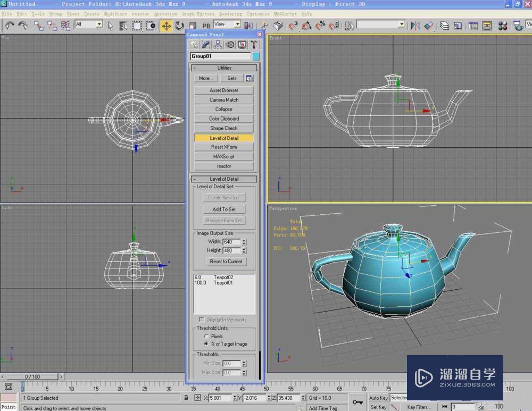Activate the Select and Rotate tool
The height and width of the screenshot is (411, 532).
(x=179, y=25)
